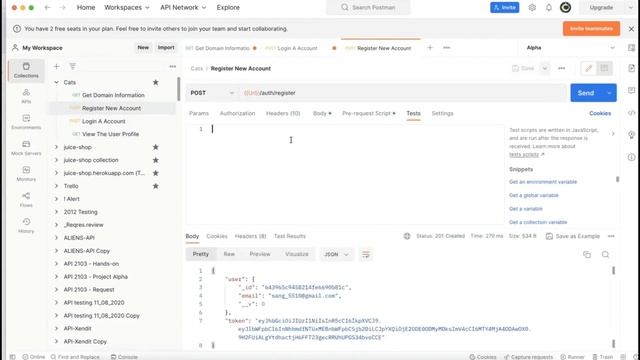Collapse the Cats collection
Screen dimensions: 640x360
[56, 82]
